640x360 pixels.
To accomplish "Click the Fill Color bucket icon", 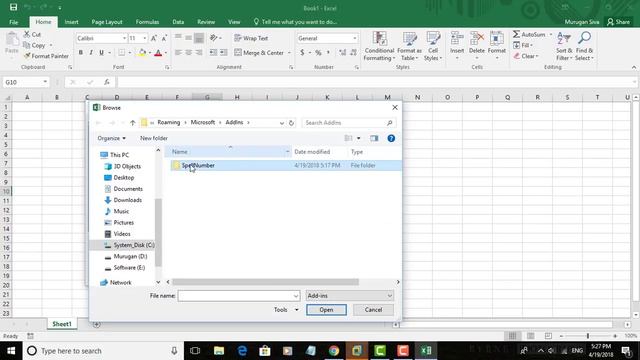I will tap(142, 53).
